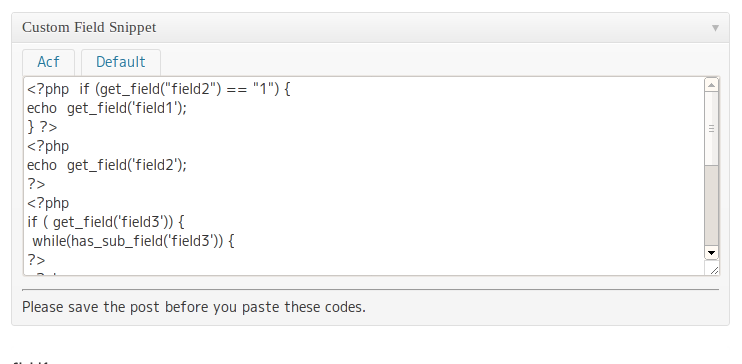Click the textarea scrollbar up arrow

(711, 85)
